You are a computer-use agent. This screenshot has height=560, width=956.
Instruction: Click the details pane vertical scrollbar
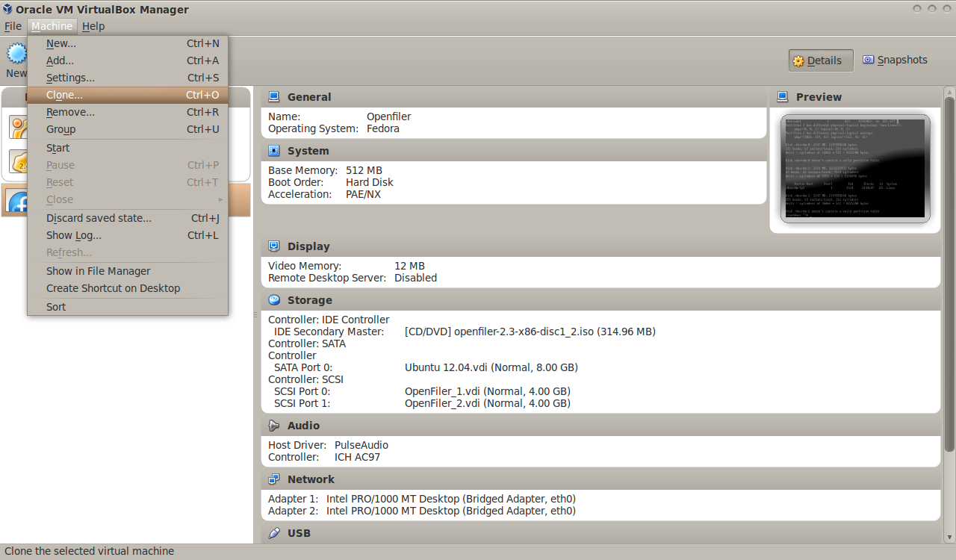(x=949, y=273)
